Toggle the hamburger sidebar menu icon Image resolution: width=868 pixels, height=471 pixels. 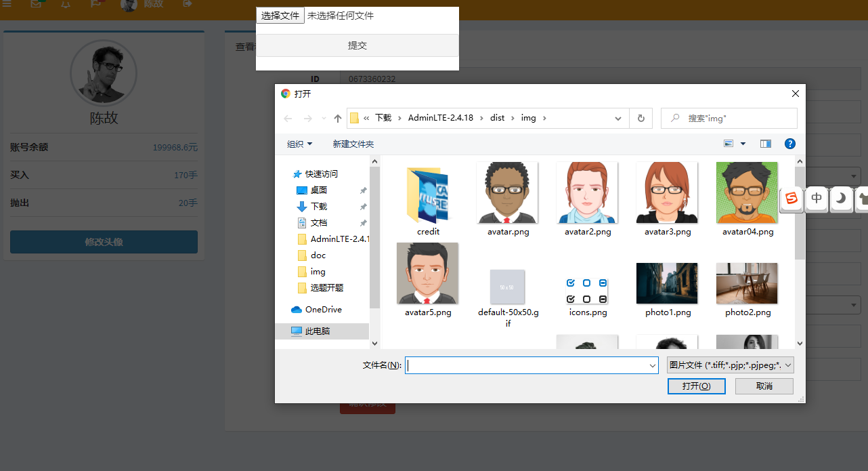click(x=7, y=4)
